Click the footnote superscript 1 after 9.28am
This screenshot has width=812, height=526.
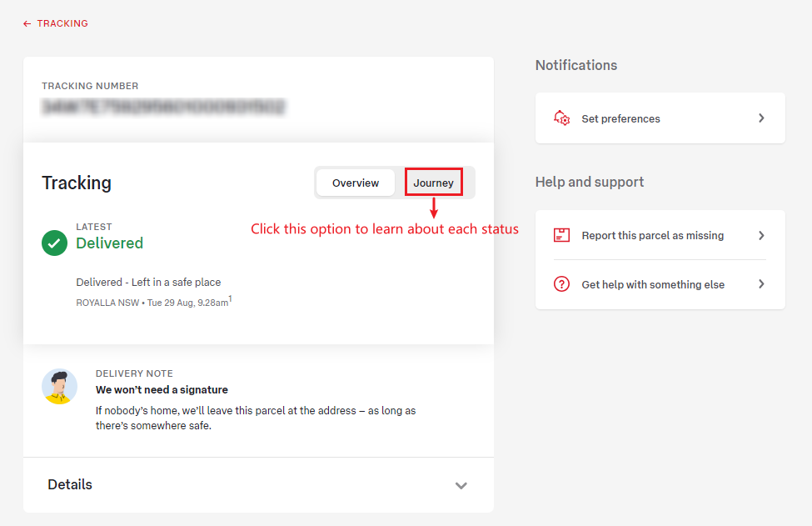click(230, 300)
